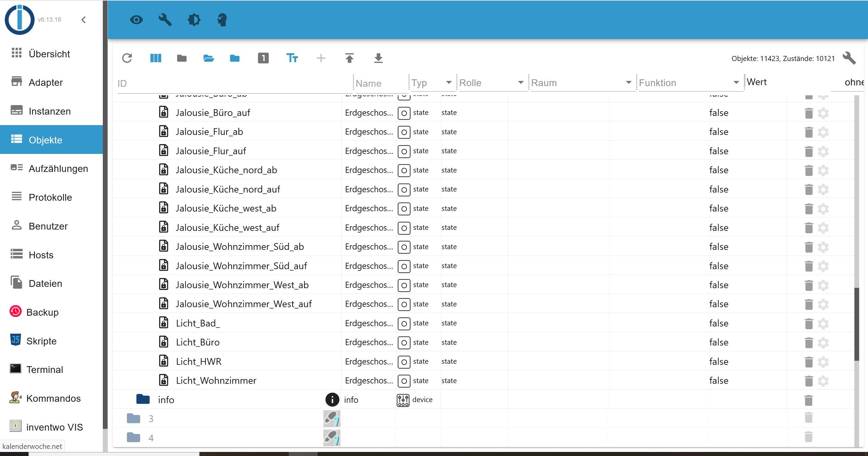Viewport: 868px width, 456px height.
Task: Click the refresh objects tree icon
Action: pos(127,58)
